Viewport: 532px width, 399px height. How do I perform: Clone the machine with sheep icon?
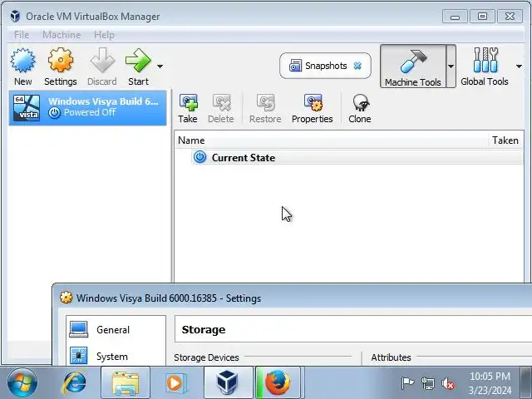360,109
